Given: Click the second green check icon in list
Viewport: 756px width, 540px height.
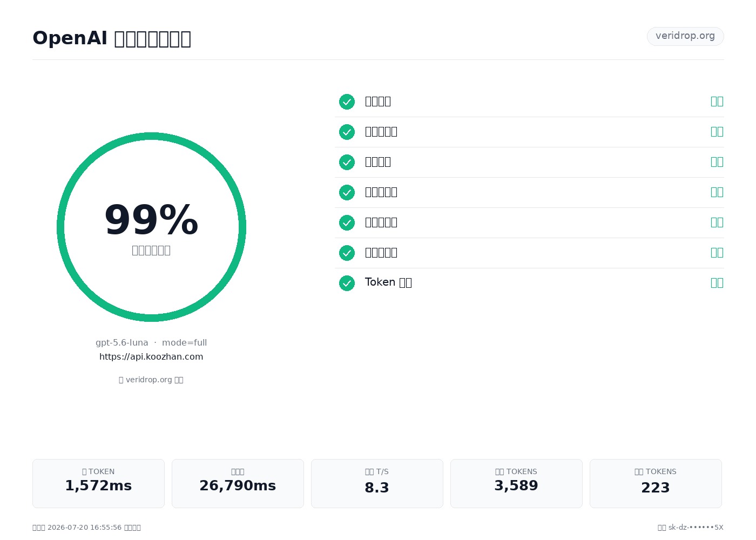Looking at the screenshot, I should click(347, 132).
